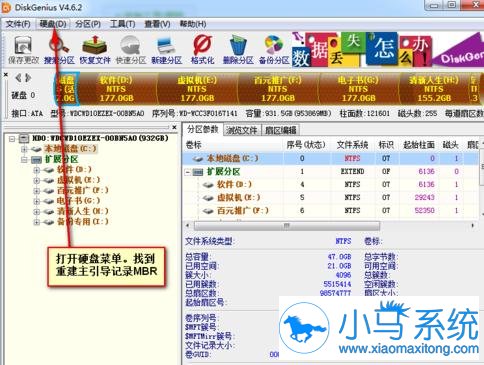Open the 硬盘(D) menu

53,24
